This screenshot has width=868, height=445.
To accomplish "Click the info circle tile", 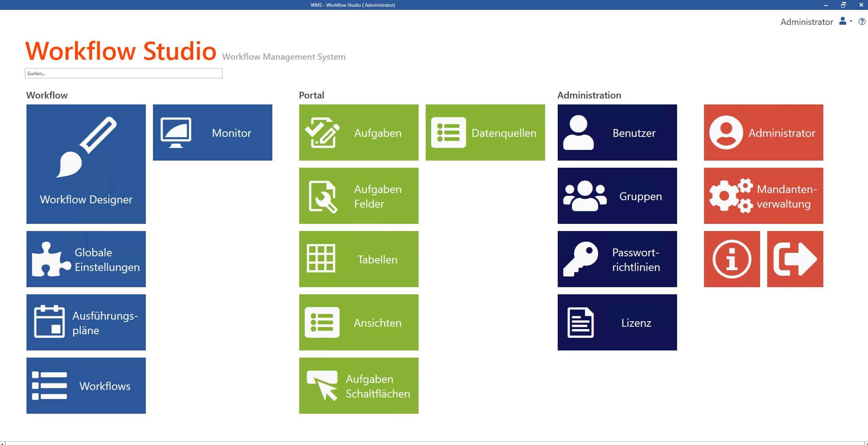I will point(732,259).
